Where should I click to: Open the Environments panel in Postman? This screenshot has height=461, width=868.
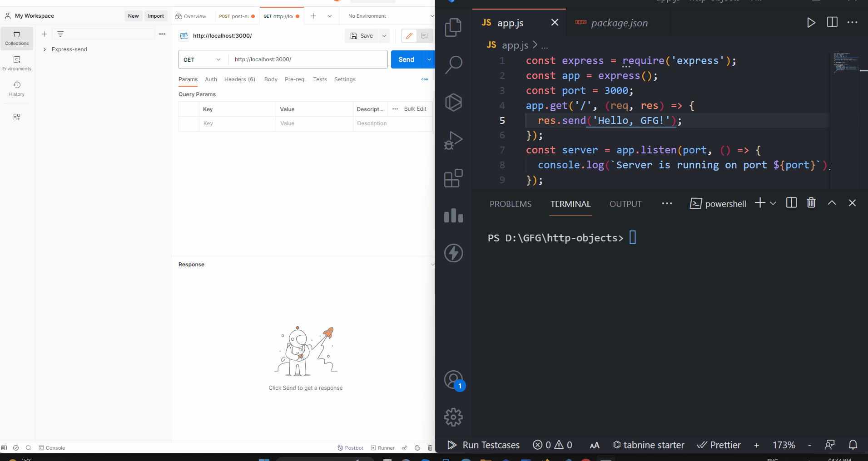pyautogui.click(x=17, y=64)
